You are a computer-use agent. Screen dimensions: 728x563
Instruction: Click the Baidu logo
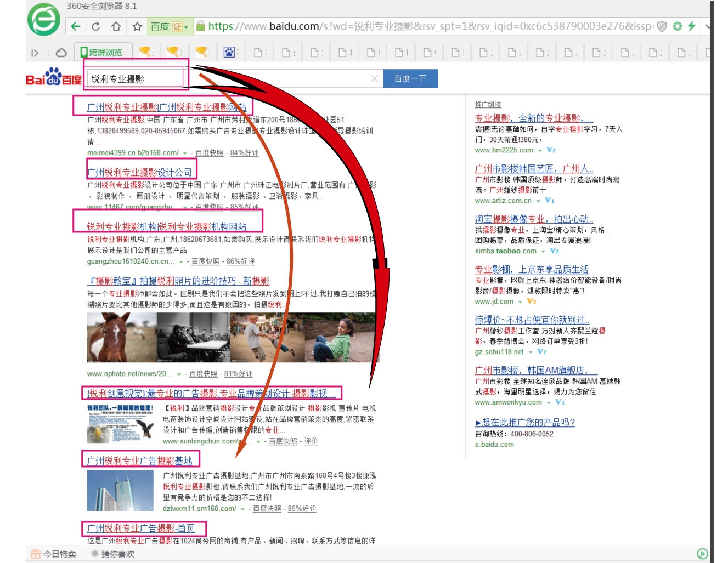(x=54, y=77)
